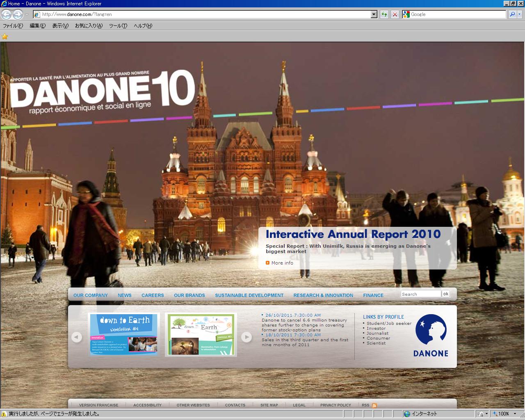The width and height of the screenshot is (525, 420).
Task: Open the recent pages dropdown beside Forward
Action: pos(27,14)
